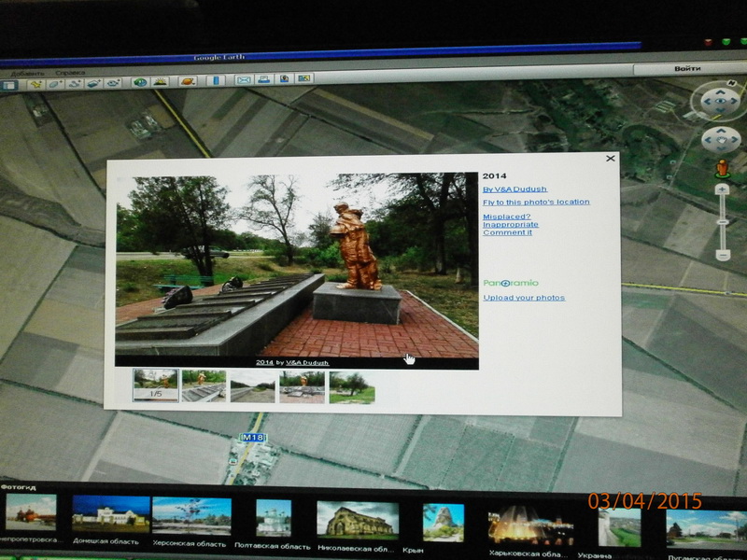The width and height of the screenshot is (747, 560).
Task: Click the 2014 link in photo caption
Action: (264, 362)
